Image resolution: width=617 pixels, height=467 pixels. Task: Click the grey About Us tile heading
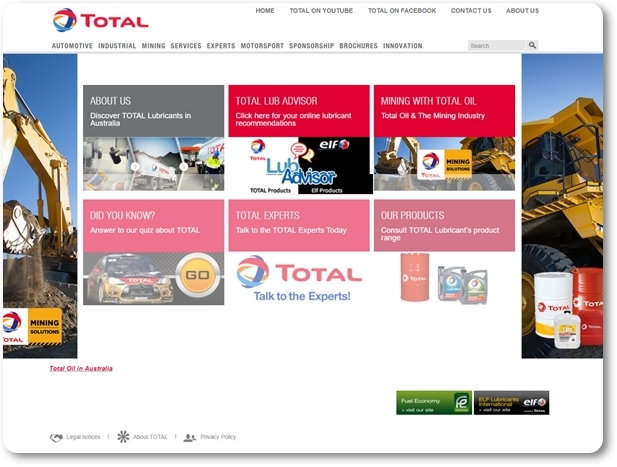tap(110, 101)
